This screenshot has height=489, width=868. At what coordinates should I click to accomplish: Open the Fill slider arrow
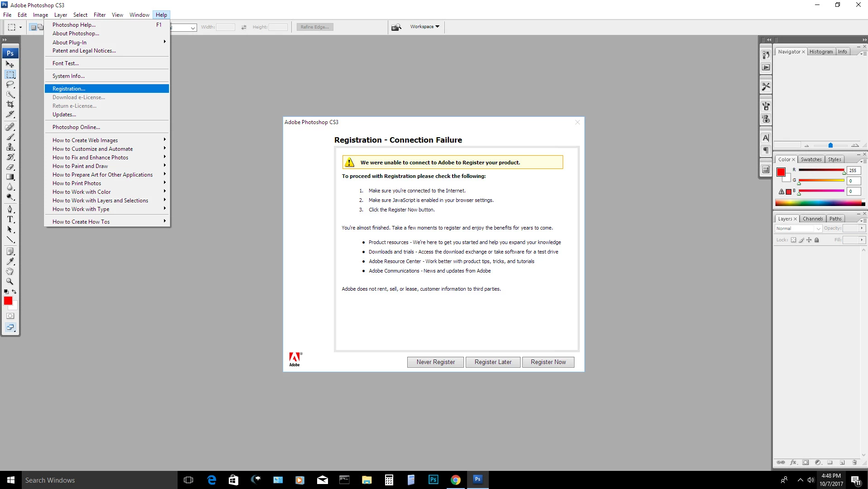point(862,240)
